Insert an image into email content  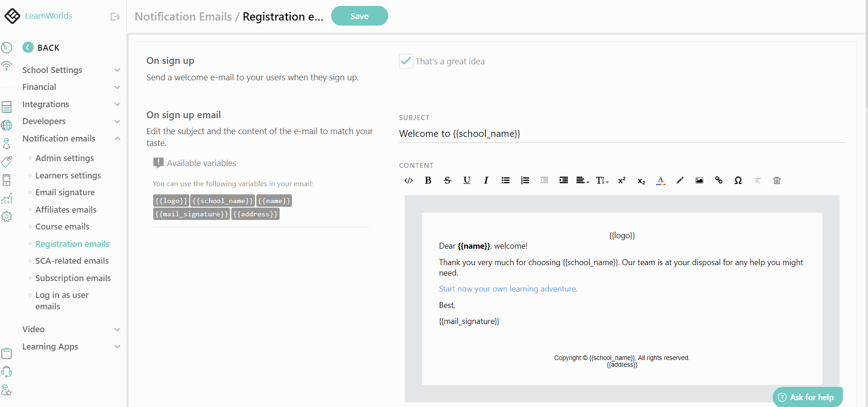[x=699, y=180]
